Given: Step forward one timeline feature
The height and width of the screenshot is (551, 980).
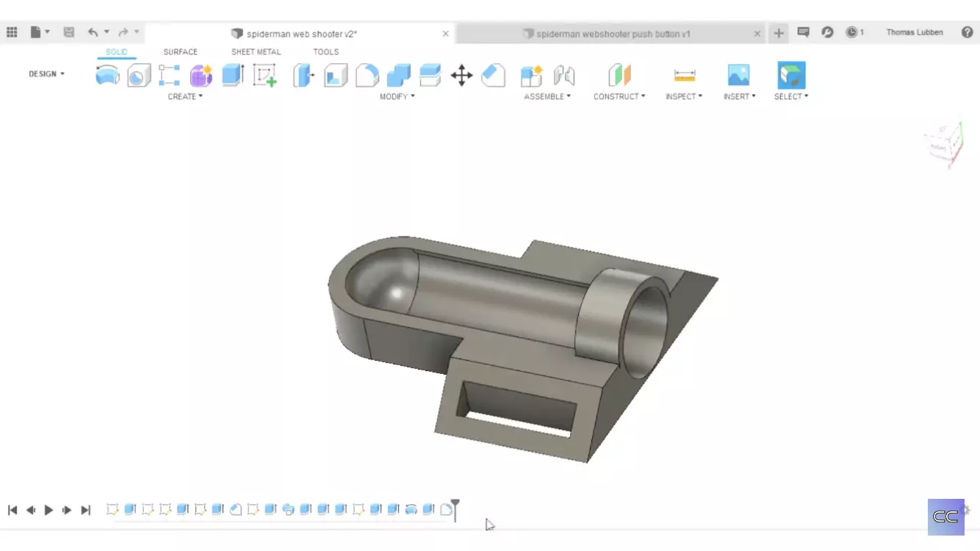Looking at the screenshot, I should pyautogui.click(x=67, y=510).
